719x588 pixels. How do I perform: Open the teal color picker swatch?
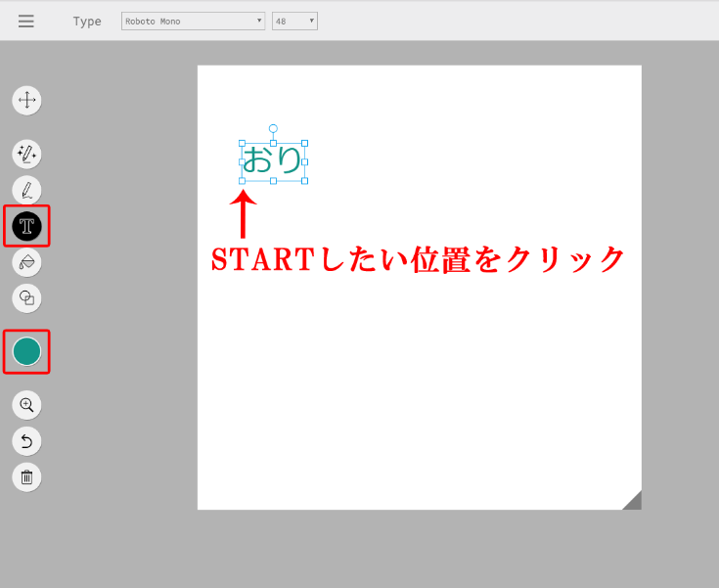(x=26, y=351)
